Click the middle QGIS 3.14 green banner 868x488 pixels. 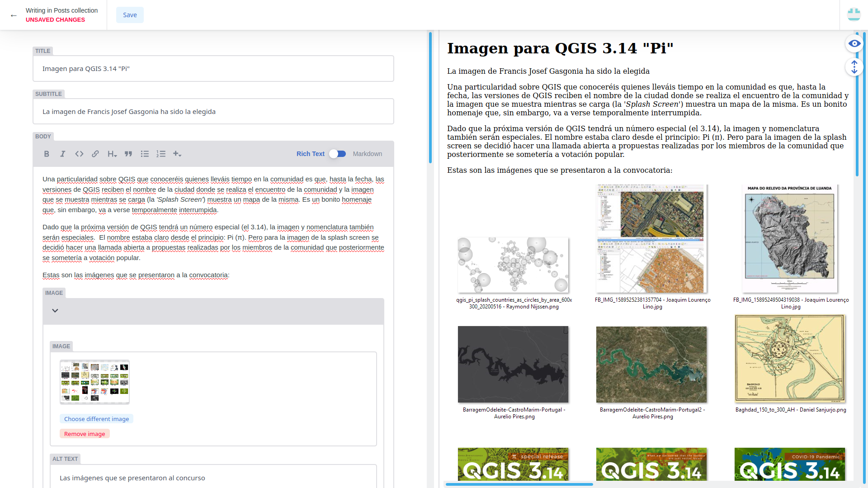[651, 464]
